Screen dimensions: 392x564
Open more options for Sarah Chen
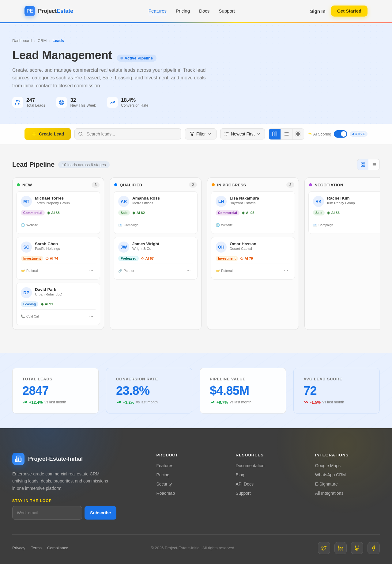point(91,271)
